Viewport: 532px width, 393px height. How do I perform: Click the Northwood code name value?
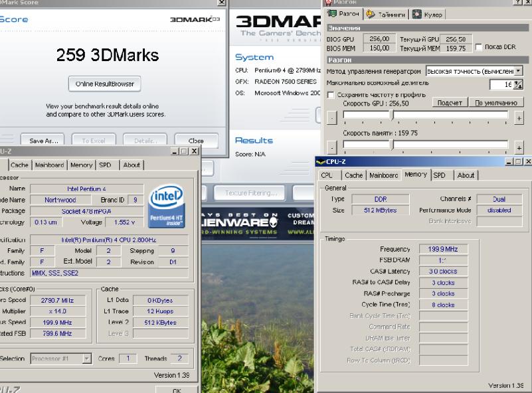click(60, 200)
